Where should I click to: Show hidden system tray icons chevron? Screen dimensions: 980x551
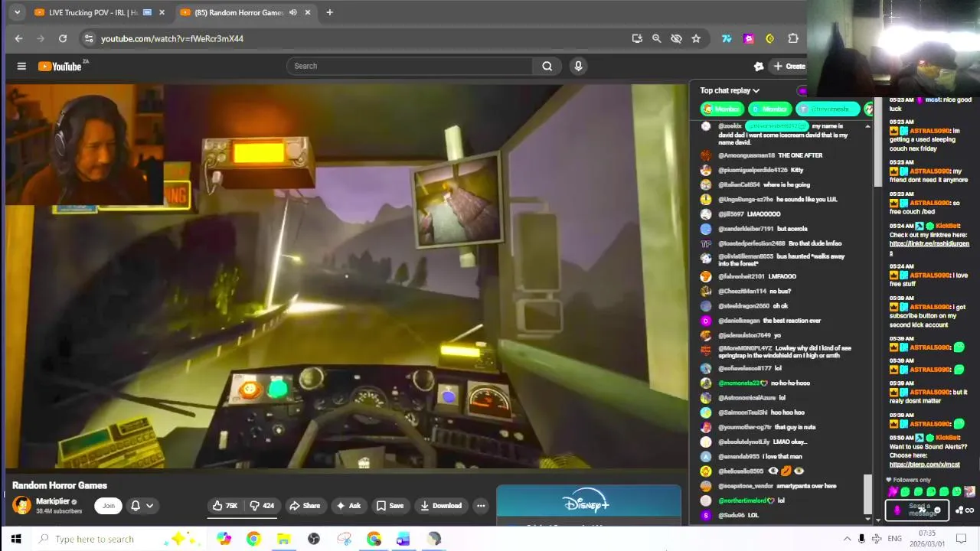[x=847, y=539]
